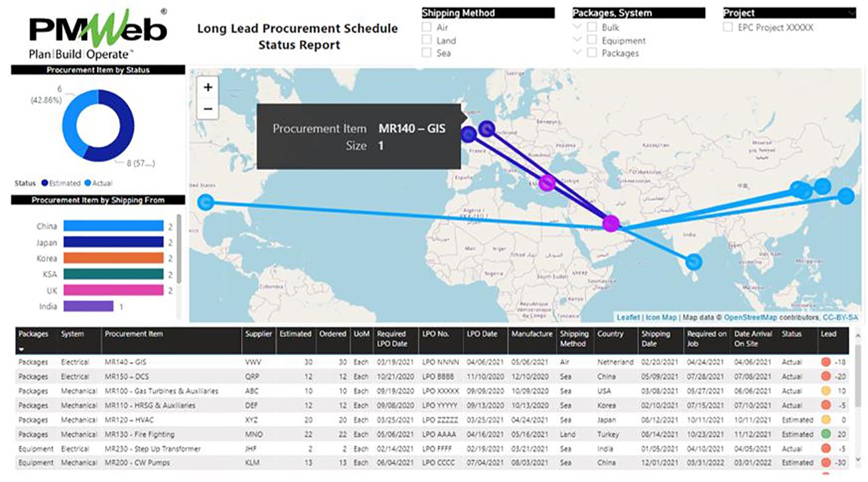Click the green lead indicator for MR130 Fire Fighting
868x482 pixels.
[826, 434]
